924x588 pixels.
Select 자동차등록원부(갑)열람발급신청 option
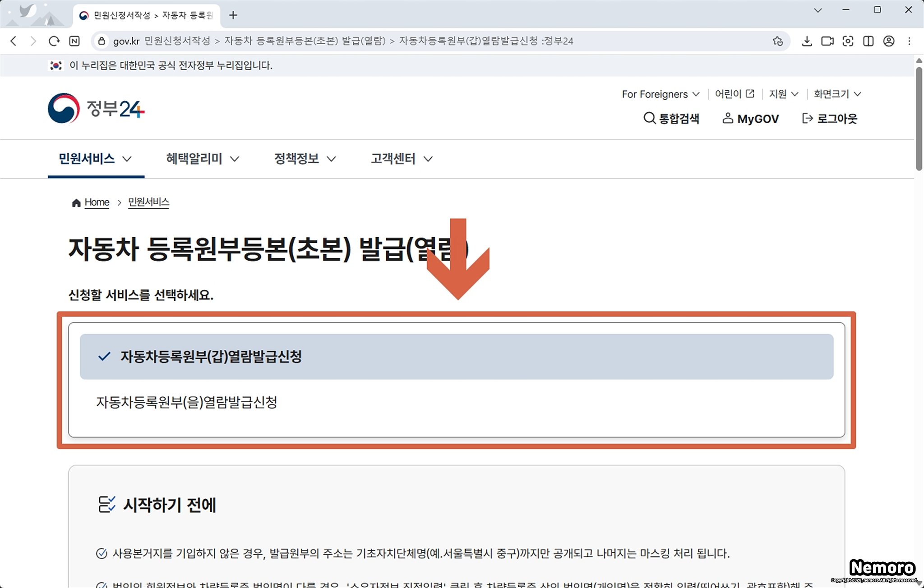pos(211,357)
